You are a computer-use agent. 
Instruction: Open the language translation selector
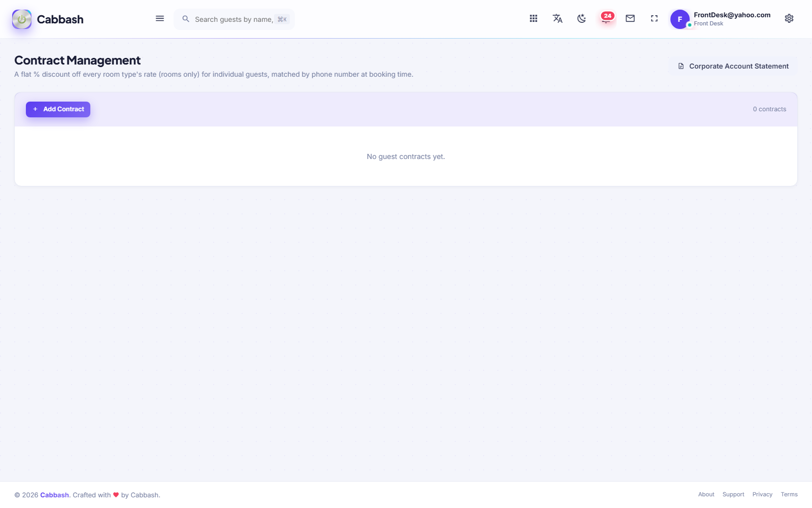coord(557,18)
